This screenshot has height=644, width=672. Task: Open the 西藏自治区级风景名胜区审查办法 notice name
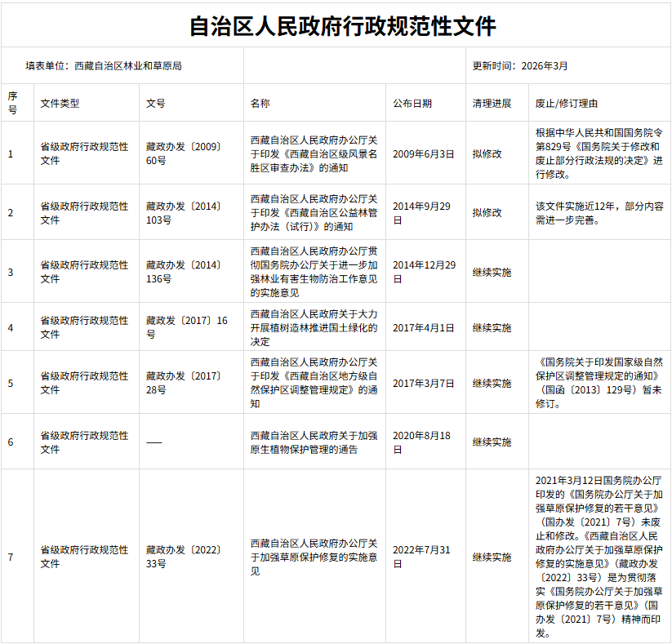pos(314,153)
